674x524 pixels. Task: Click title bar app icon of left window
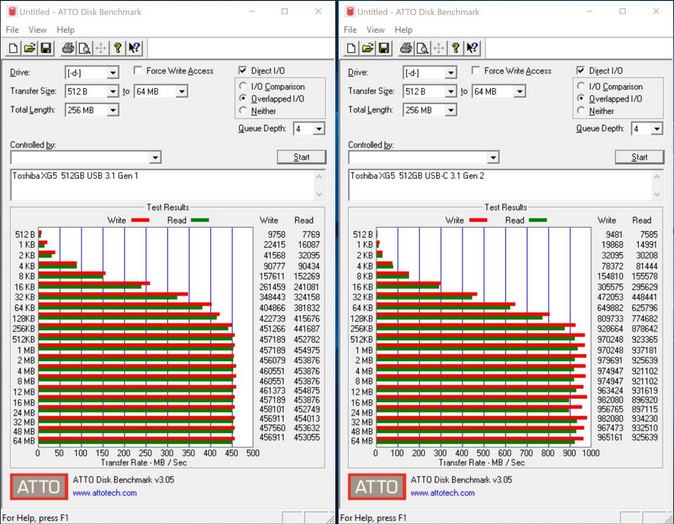12,12
